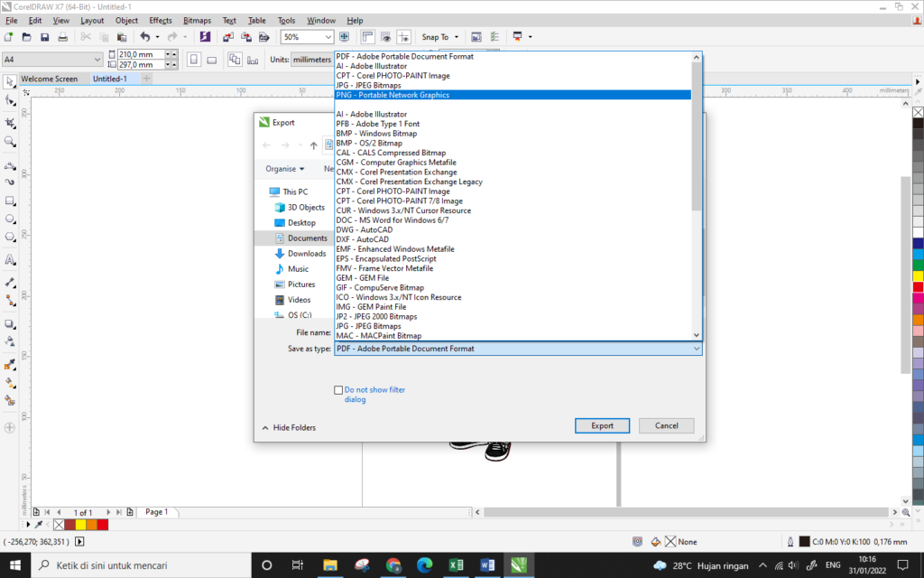The image size is (924, 578).
Task: Open Downloads folder in navigation pane
Action: click(x=307, y=254)
